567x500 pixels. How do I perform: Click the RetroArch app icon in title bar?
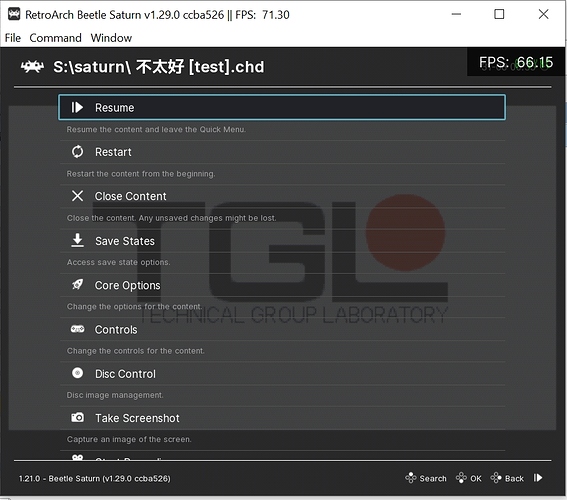[x=14, y=14]
